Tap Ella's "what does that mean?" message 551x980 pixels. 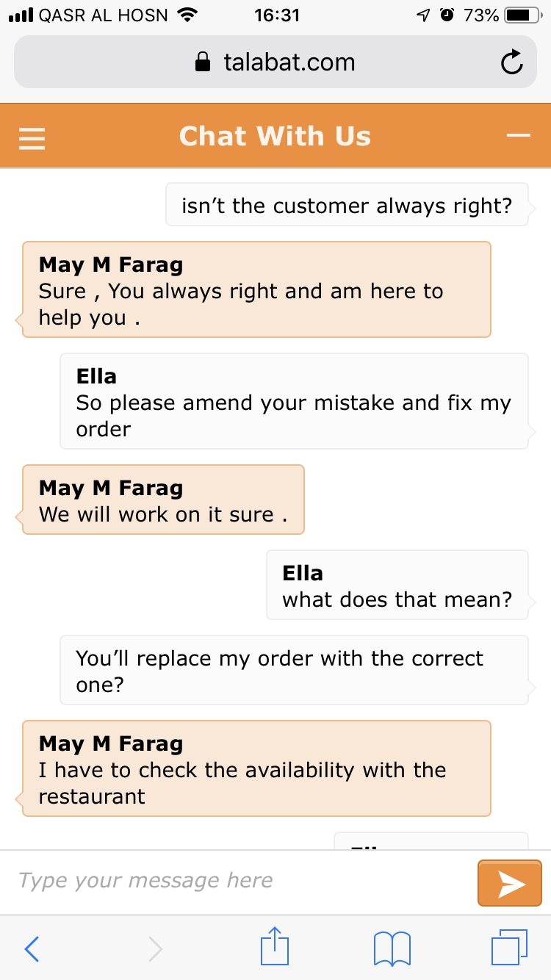(397, 586)
